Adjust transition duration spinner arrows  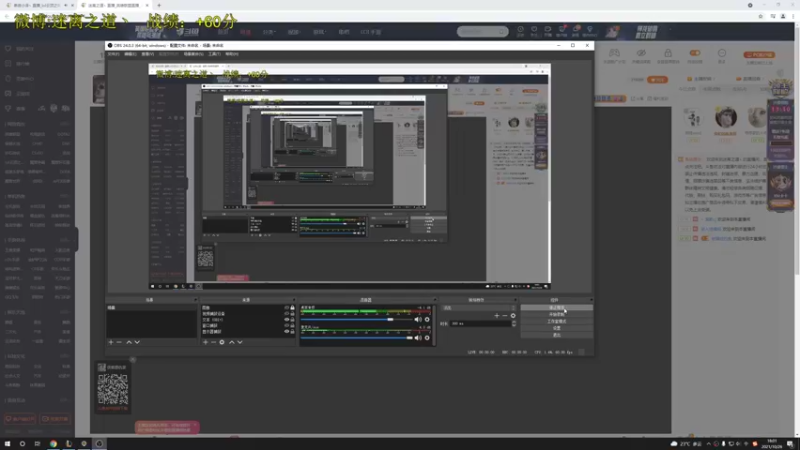[514, 323]
